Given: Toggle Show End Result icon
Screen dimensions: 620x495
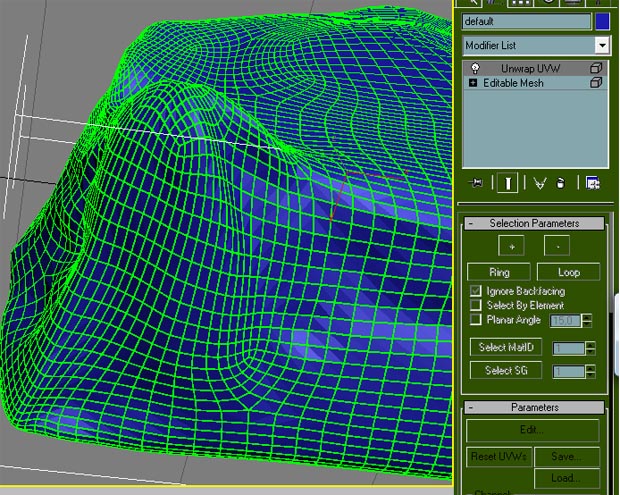Looking at the screenshot, I should (x=508, y=183).
